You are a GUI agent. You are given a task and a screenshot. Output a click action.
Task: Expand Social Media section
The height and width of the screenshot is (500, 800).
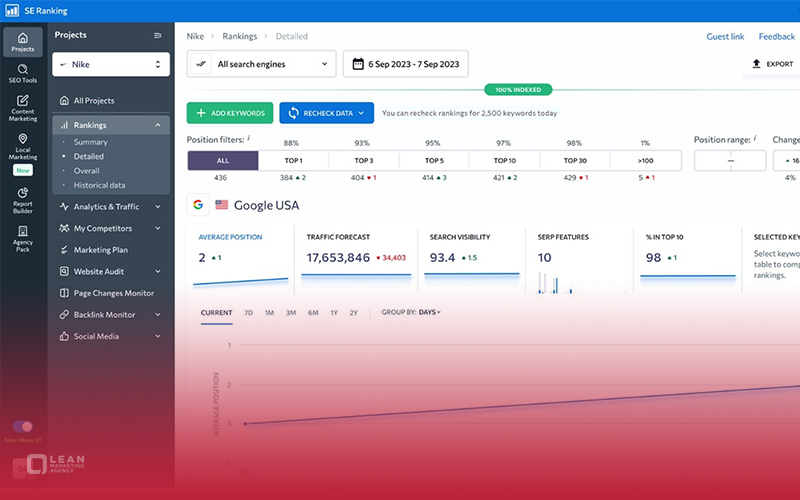point(158,336)
